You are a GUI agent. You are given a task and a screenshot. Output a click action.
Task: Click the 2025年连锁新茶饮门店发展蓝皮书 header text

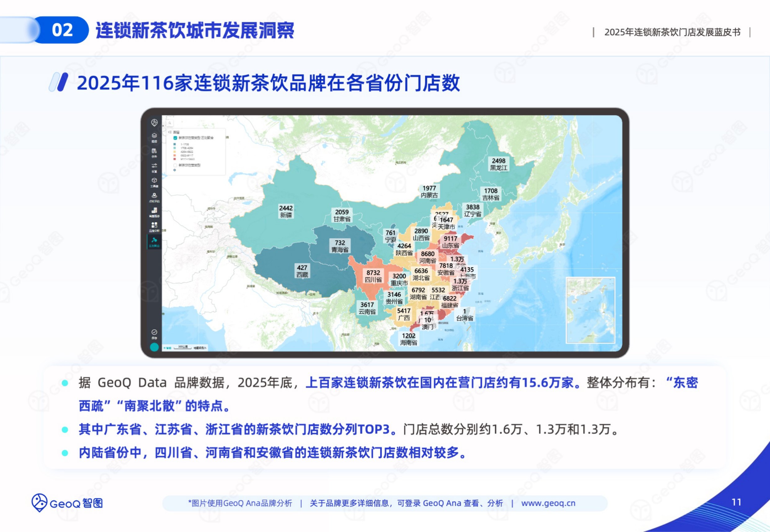pos(672,32)
